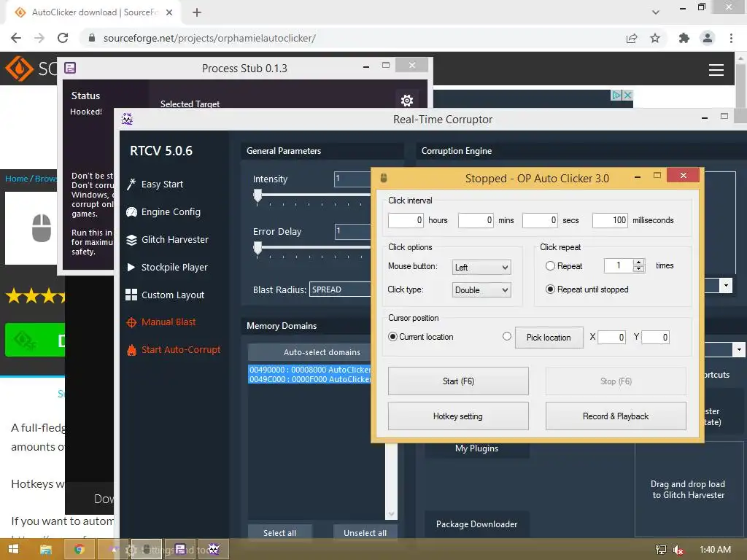Click the Glitch Harvester layers icon

pos(131,239)
